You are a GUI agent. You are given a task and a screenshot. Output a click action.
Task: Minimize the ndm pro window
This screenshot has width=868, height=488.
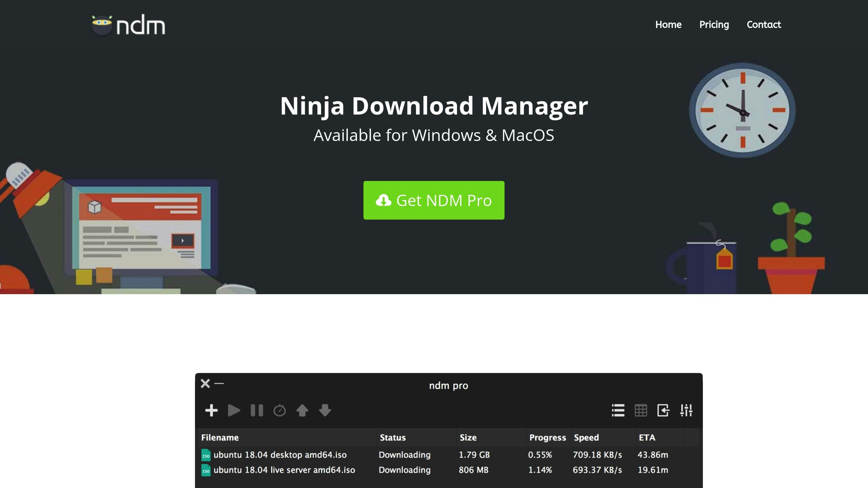tap(219, 383)
